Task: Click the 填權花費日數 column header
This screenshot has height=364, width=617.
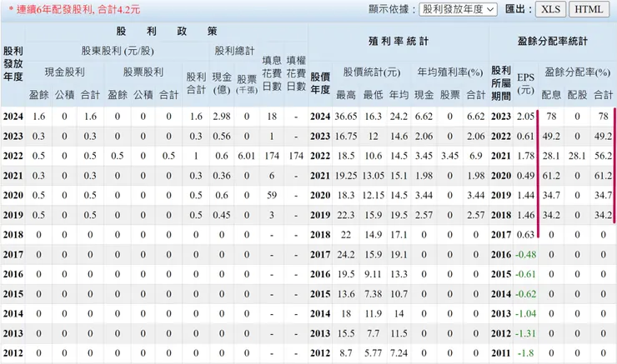Action: pos(296,73)
